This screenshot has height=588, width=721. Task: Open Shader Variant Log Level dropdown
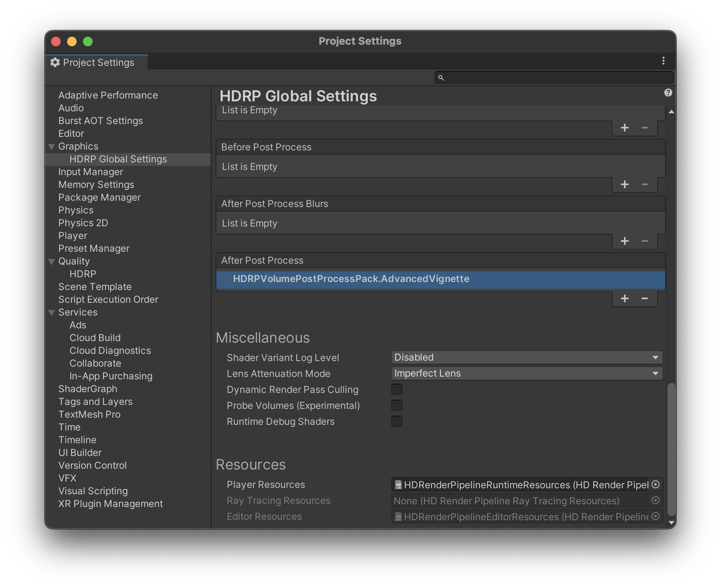527,357
